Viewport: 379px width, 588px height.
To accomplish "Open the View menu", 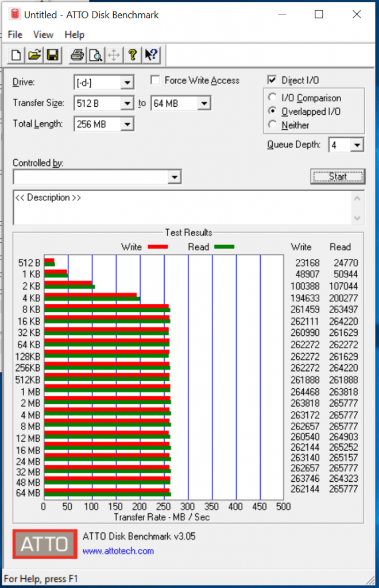I will click(x=43, y=34).
